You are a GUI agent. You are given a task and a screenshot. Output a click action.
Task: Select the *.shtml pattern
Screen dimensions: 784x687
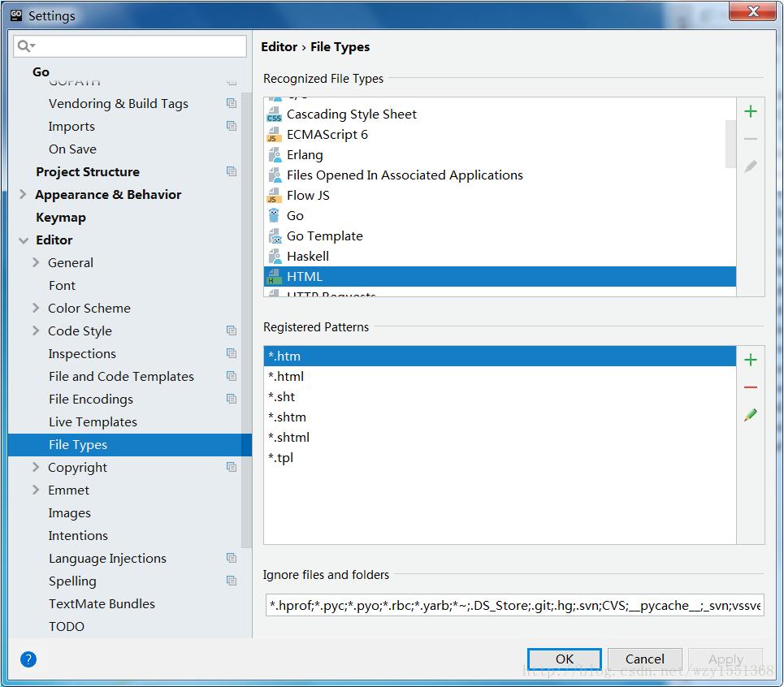click(500, 437)
